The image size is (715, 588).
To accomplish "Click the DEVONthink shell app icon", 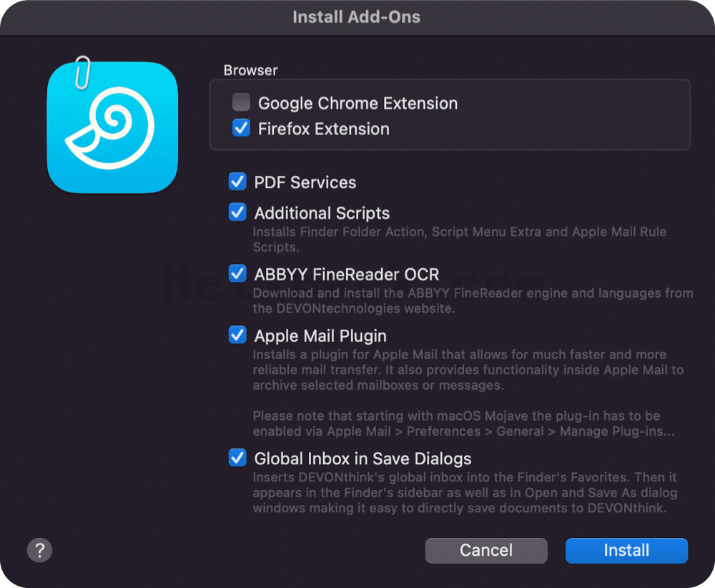I will (x=112, y=127).
